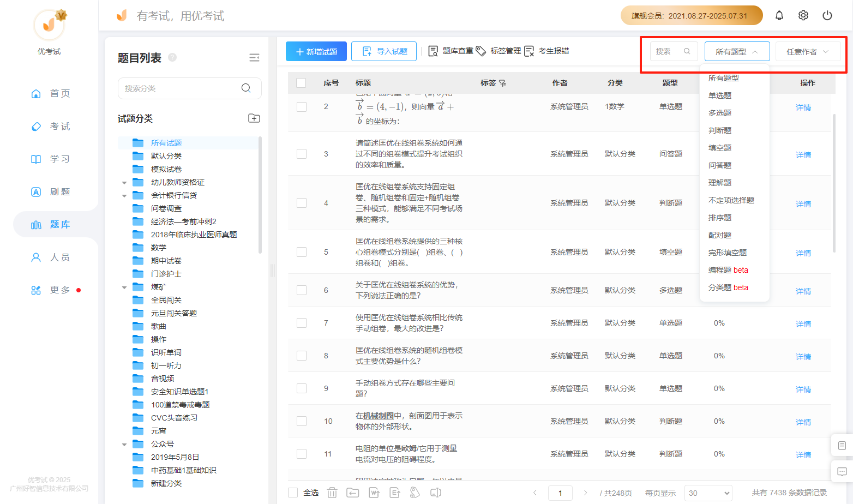This screenshot has width=853, height=504.
Task: Open the settings gear icon
Action: click(x=803, y=15)
